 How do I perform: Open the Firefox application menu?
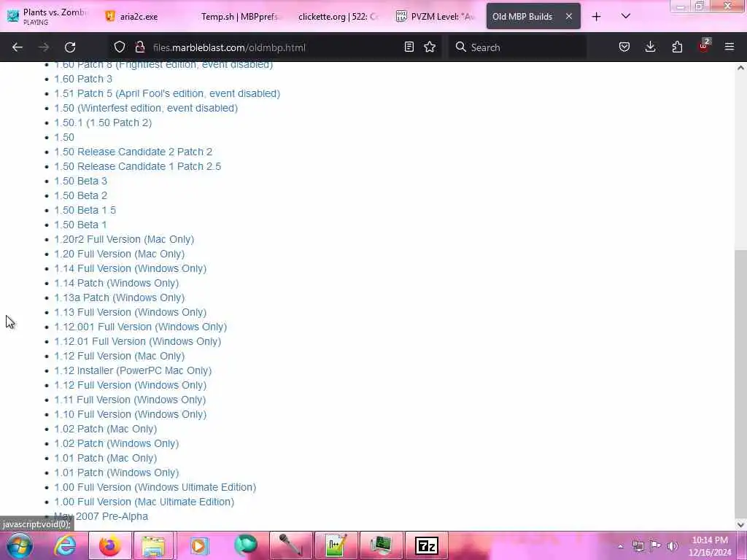[x=729, y=47]
